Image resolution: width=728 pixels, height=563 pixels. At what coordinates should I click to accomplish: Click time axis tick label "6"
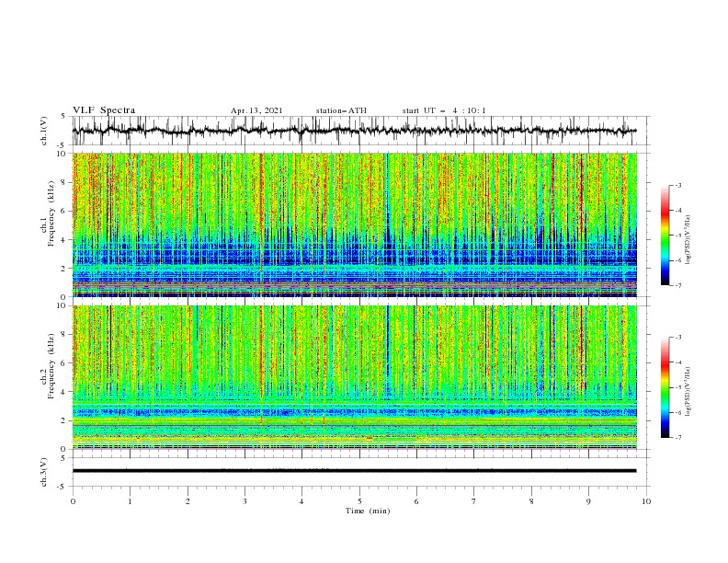tap(416, 501)
